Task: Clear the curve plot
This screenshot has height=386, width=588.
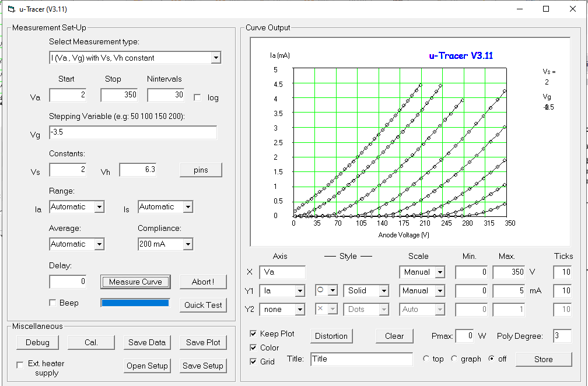Action: click(394, 336)
